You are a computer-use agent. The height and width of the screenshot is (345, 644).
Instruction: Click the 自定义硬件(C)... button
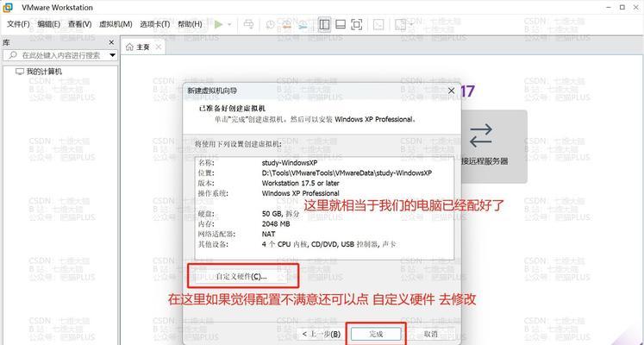click(x=241, y=276)
